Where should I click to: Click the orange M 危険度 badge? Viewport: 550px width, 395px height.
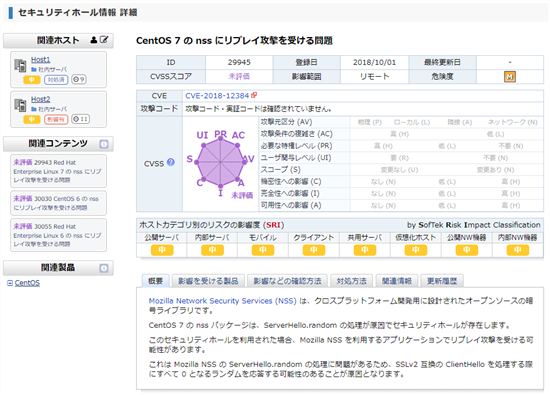point(510,76)
